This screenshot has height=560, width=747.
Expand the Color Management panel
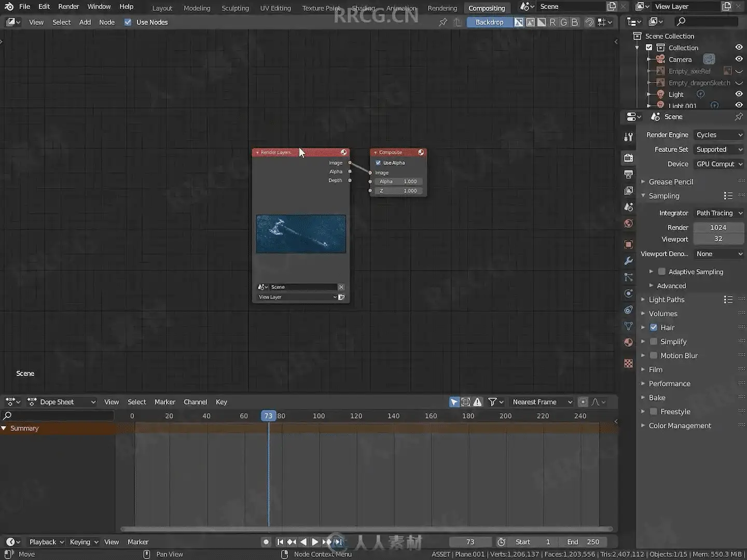pos(680,426)
